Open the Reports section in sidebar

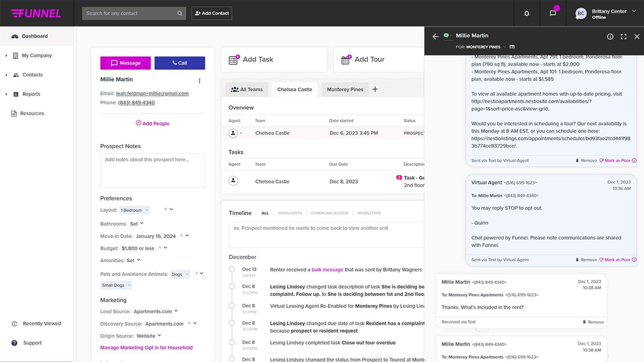pyautogui.click(x=31, y=94)
